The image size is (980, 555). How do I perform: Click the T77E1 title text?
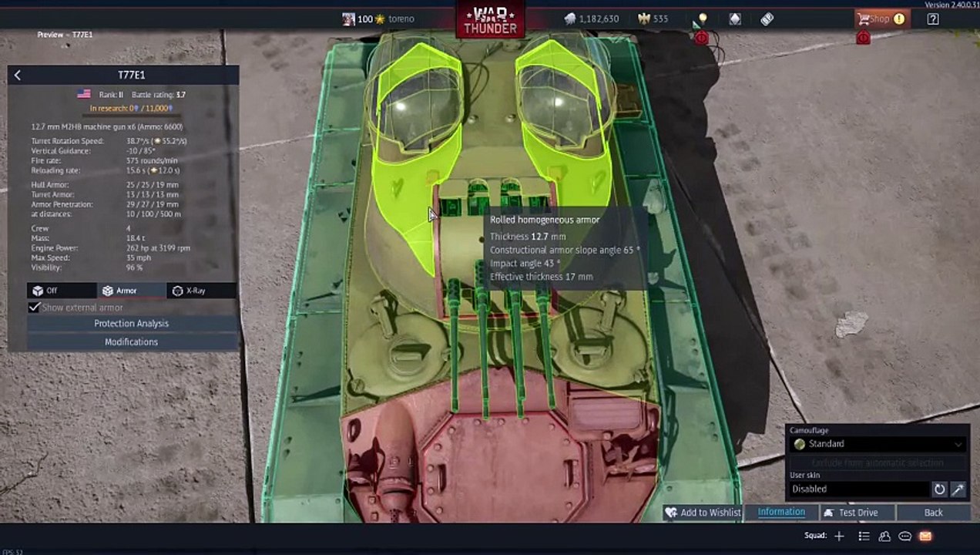[131, 75]
